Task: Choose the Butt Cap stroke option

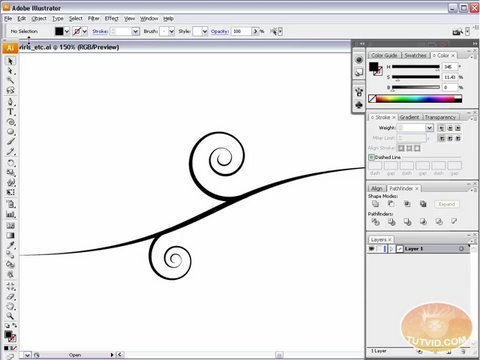Action: 442,128
